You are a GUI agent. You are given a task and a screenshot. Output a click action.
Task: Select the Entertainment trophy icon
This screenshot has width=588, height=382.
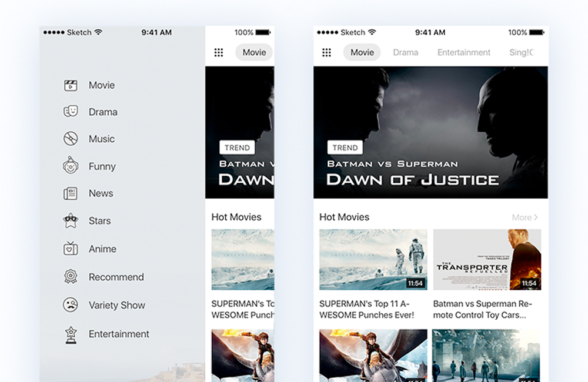(x=71, y=334)
